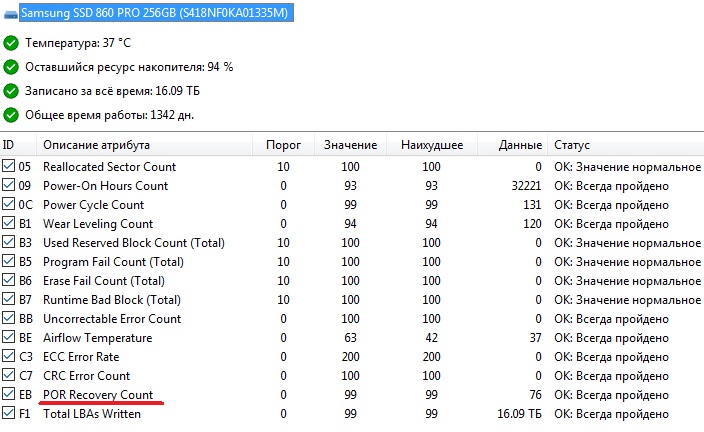Select the Total LBAs Written attribute name

coord(92,414)
